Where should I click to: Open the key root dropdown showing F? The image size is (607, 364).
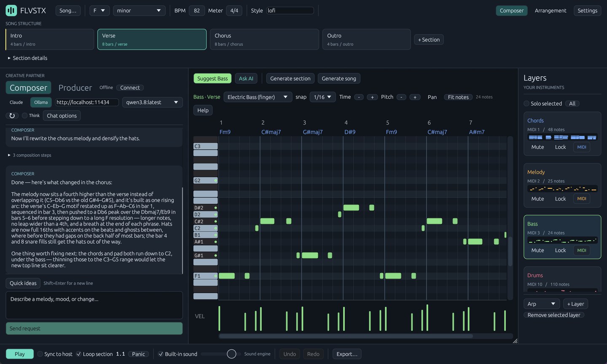99,11
